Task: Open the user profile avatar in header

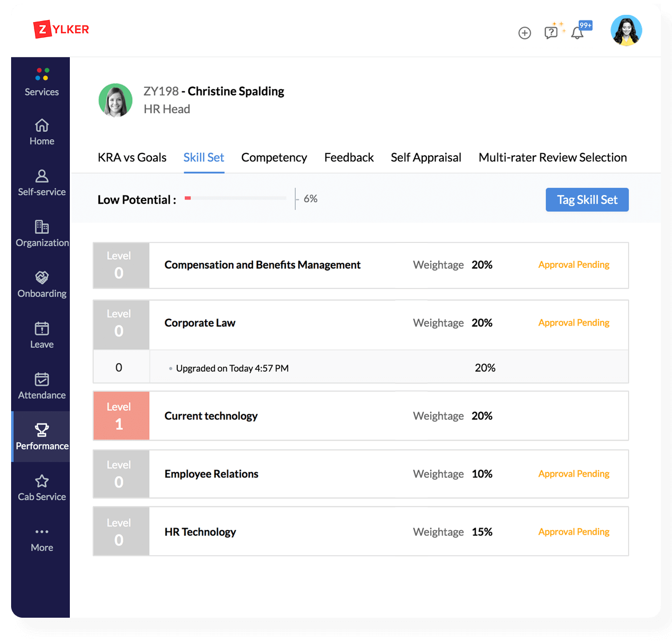Action: tap(626, 30)
